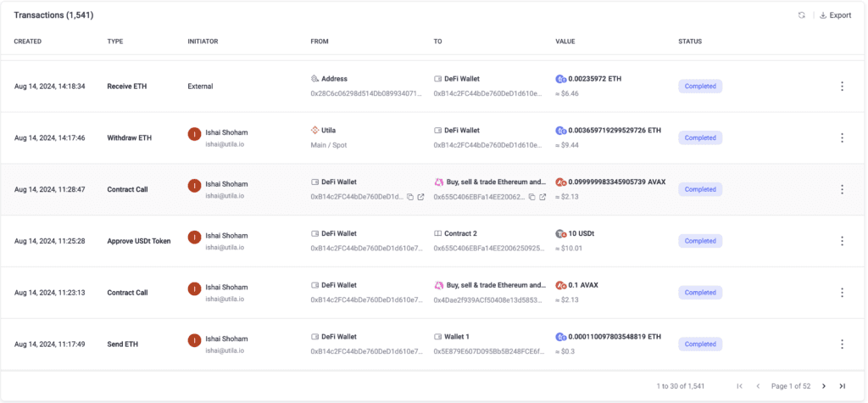Click the Aug 14, 2024, 11:17:49 timestamp
The height and width of the screenshot is (403, 868).
(49, 344)
